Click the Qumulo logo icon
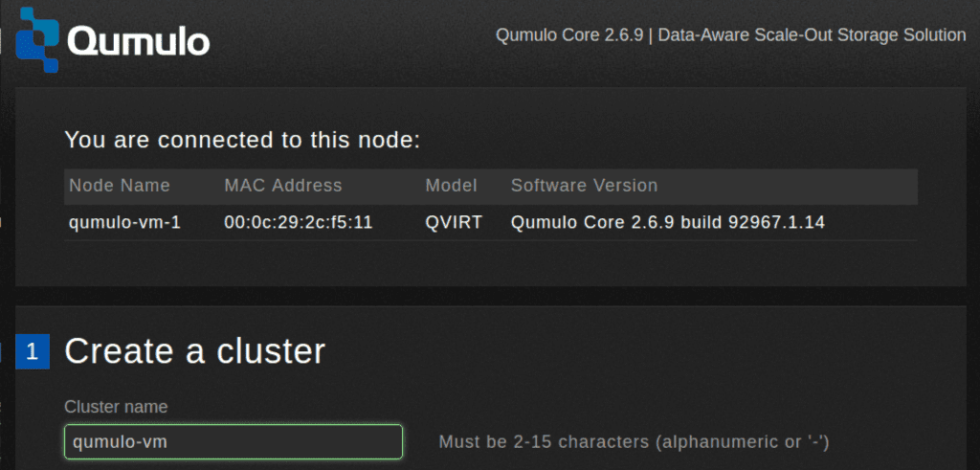The image size is (980, 470). click(x=38, y=39)
